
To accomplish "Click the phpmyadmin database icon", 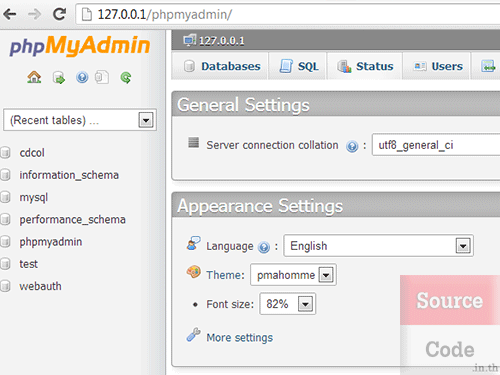I will 5,242.
